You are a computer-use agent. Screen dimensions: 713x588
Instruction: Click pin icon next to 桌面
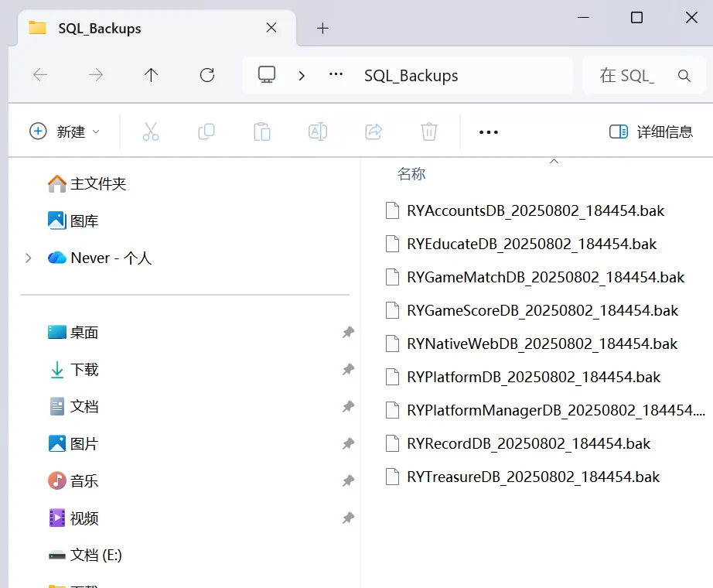pyautogui.click(x=348, y=332)
